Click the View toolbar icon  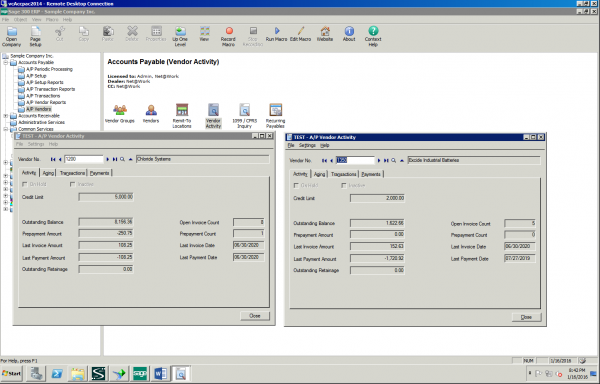click(204, 34)
